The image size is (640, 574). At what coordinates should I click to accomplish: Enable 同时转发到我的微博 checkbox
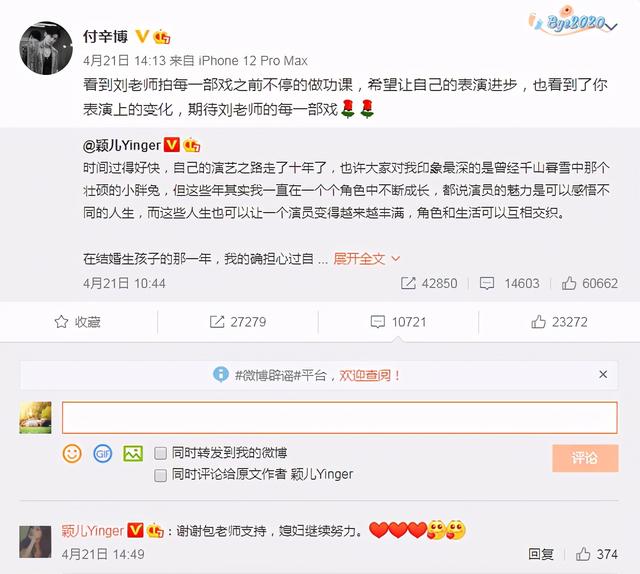(x=160, y=453)
